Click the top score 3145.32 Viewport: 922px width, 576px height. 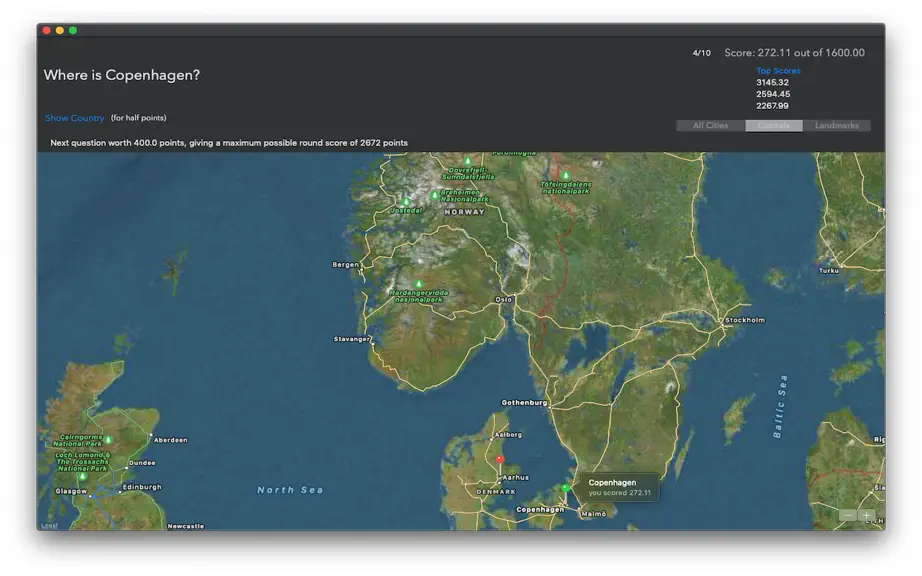click(772, 82)
